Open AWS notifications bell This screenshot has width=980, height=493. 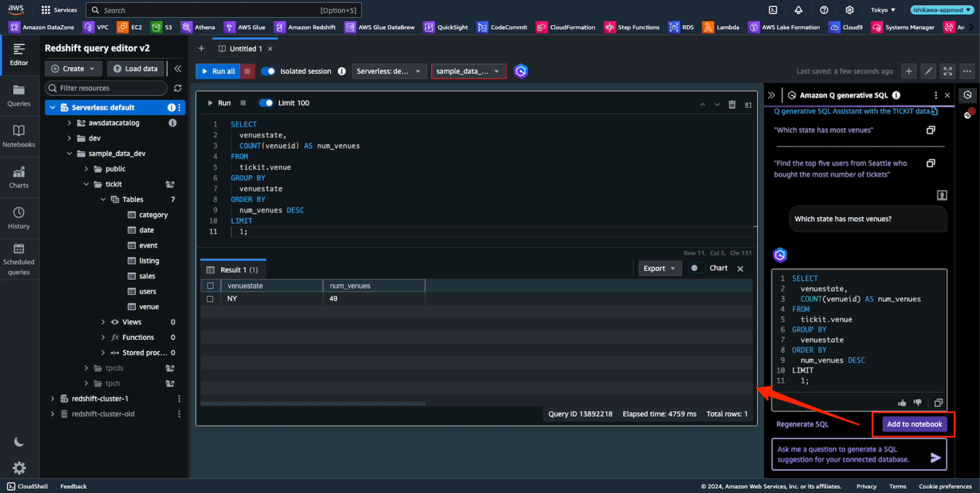point(799,10)
